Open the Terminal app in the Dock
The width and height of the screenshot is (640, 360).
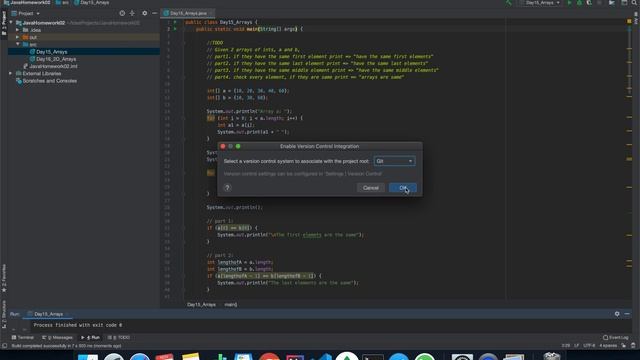(373, 357)
